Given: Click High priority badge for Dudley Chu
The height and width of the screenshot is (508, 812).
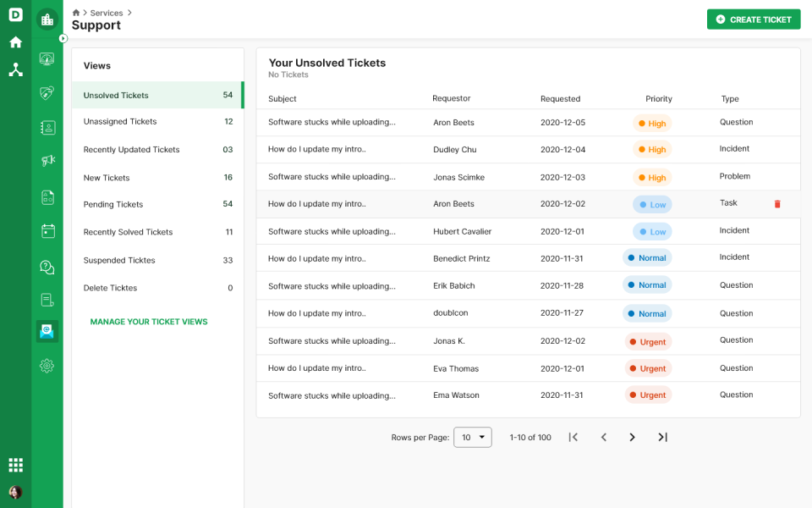Looking at the screenshot, I should click(x=652, y=150).
